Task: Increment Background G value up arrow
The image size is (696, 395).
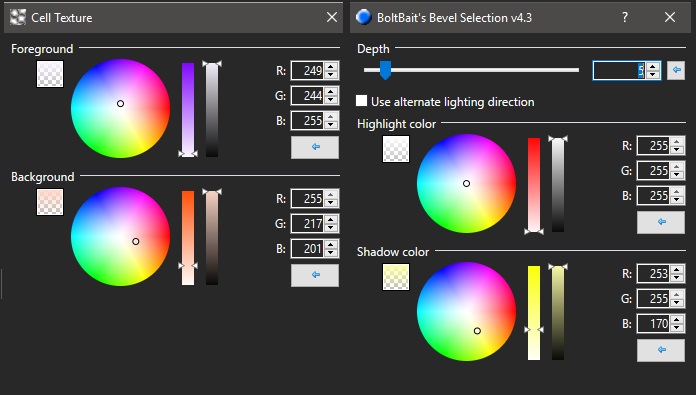Action: click(331, 219)
